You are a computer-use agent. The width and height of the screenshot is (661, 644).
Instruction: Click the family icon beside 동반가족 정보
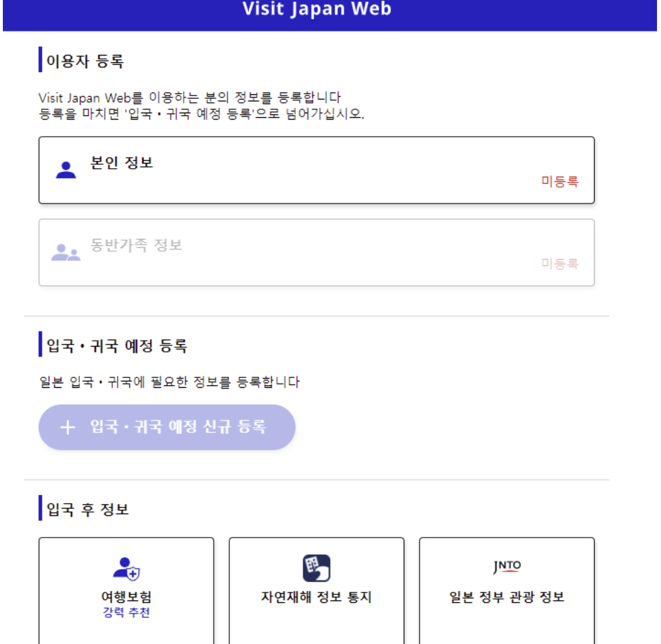click(66, 252)
